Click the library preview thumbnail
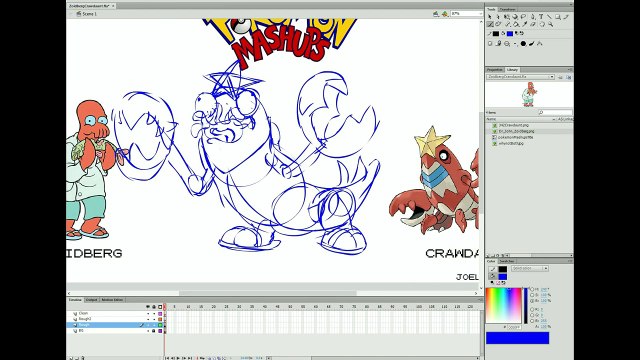This screenshot has height=360, width=640. 529,94
